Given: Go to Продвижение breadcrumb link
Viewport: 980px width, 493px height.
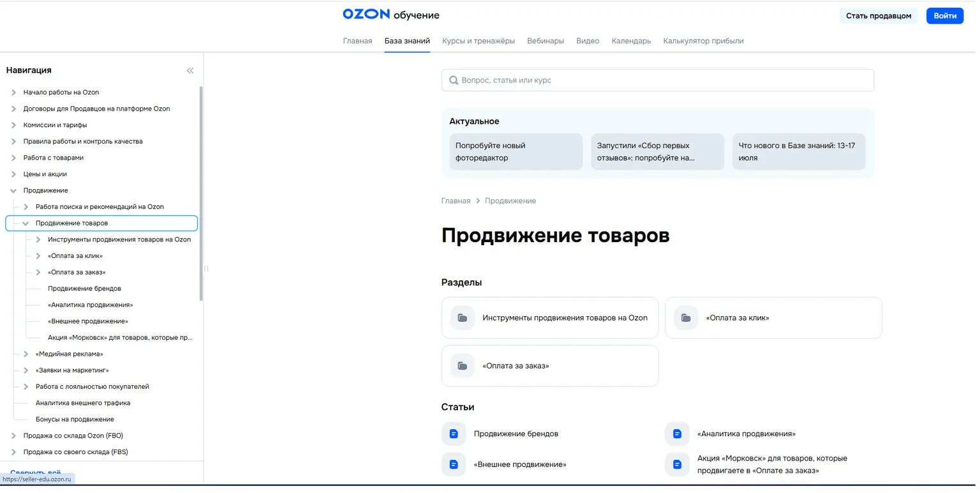Looking at the screenshot, I should [x=510, y=201].
